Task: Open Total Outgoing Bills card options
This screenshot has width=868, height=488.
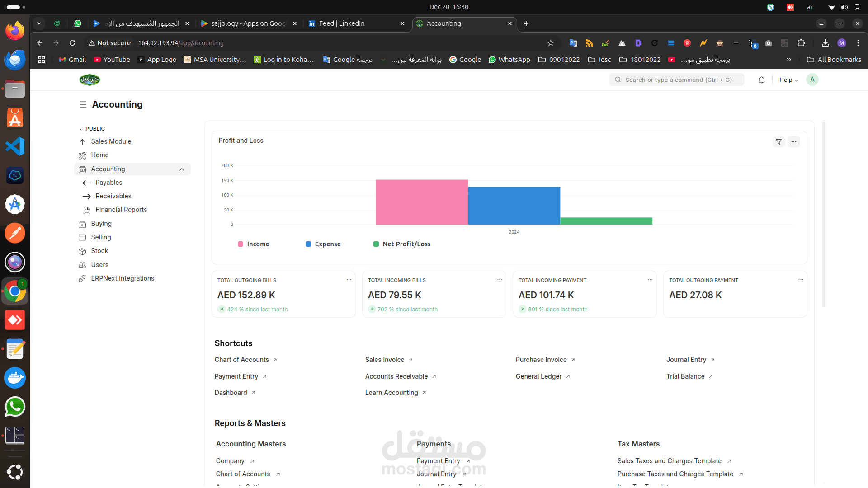Action: [x=349, y=280]
